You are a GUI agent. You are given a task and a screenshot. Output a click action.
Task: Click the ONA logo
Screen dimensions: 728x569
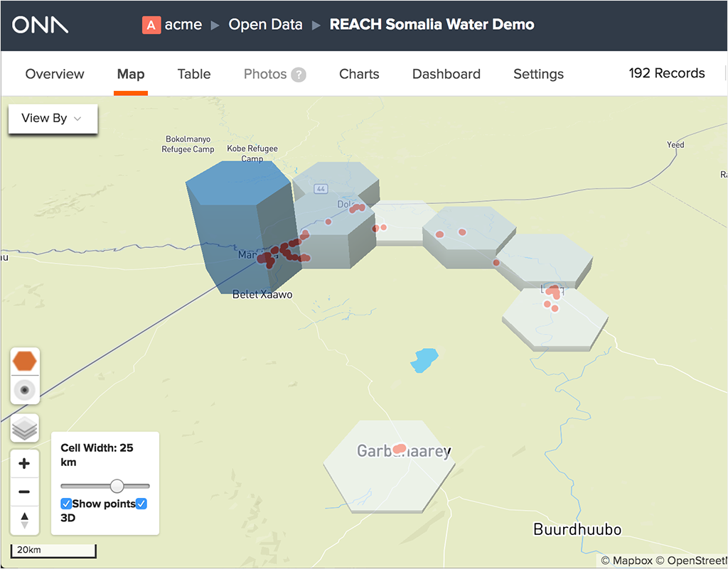click(x=40, y=25)
